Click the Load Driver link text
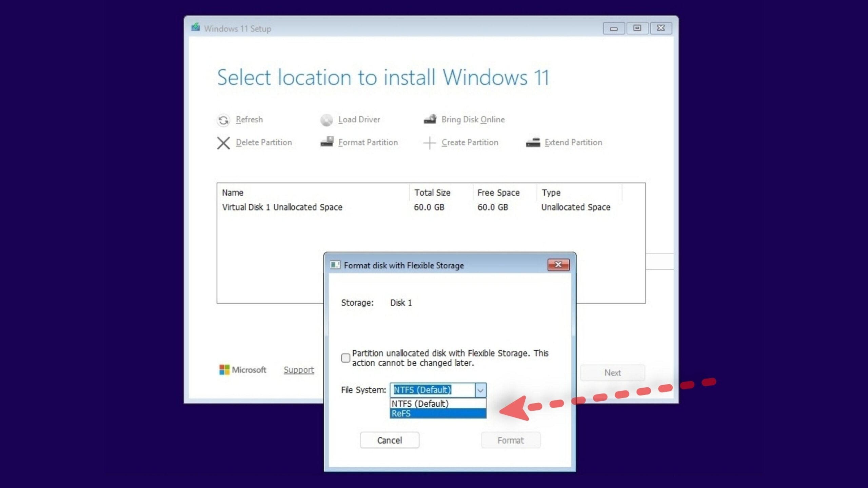Image resolution: width=868 pixels, height=488 pixels. (x=359, y=120)
